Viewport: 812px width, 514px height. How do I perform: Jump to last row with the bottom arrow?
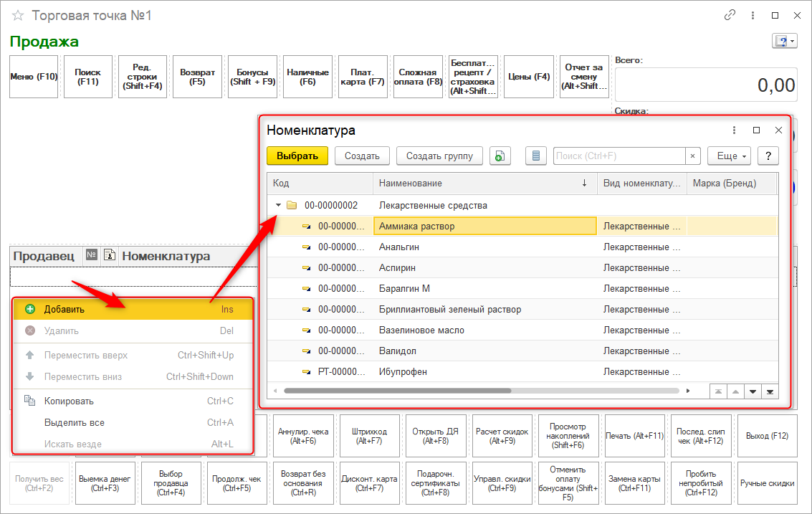tap(770, 391)
